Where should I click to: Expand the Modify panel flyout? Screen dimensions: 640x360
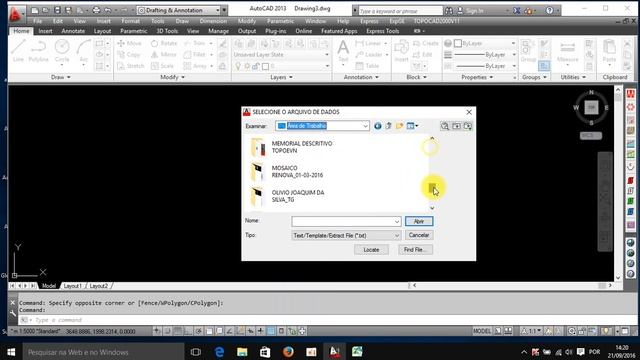coord(173,77)
